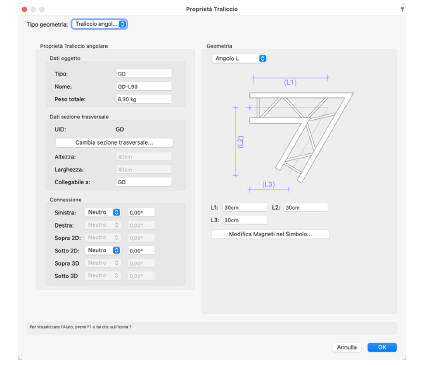Click the help question mark icon

click(x=402, y=9)
